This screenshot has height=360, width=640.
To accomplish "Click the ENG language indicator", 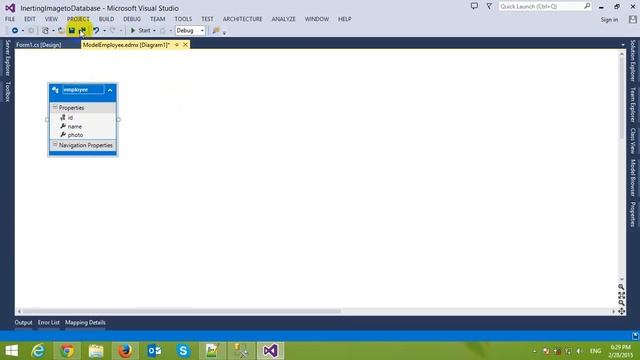I will click(x=596, y=351).
